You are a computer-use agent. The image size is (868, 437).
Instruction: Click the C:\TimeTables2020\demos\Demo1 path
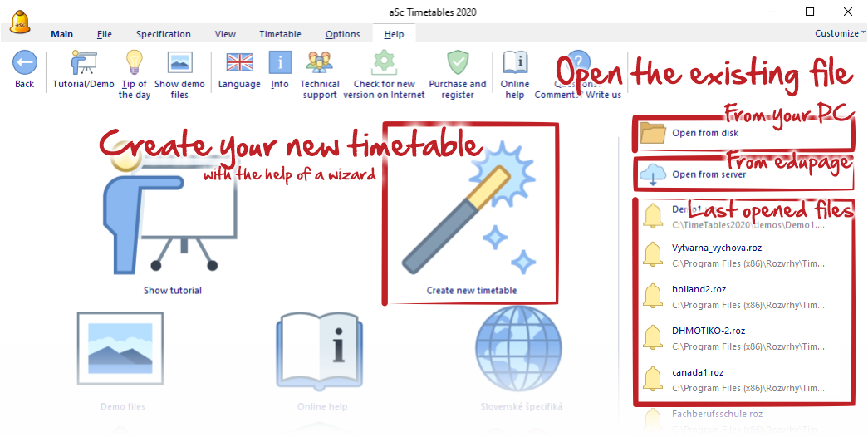coord(748,225)
